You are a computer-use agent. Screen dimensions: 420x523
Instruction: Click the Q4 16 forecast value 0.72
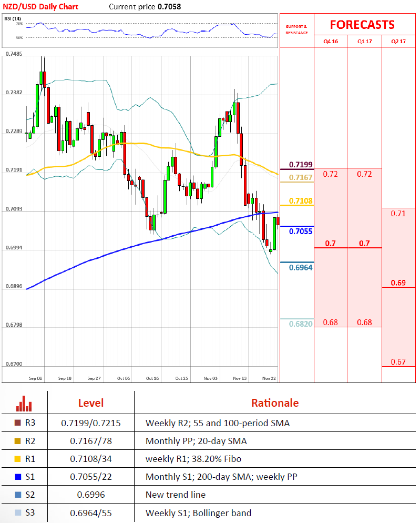coord(330,174)
